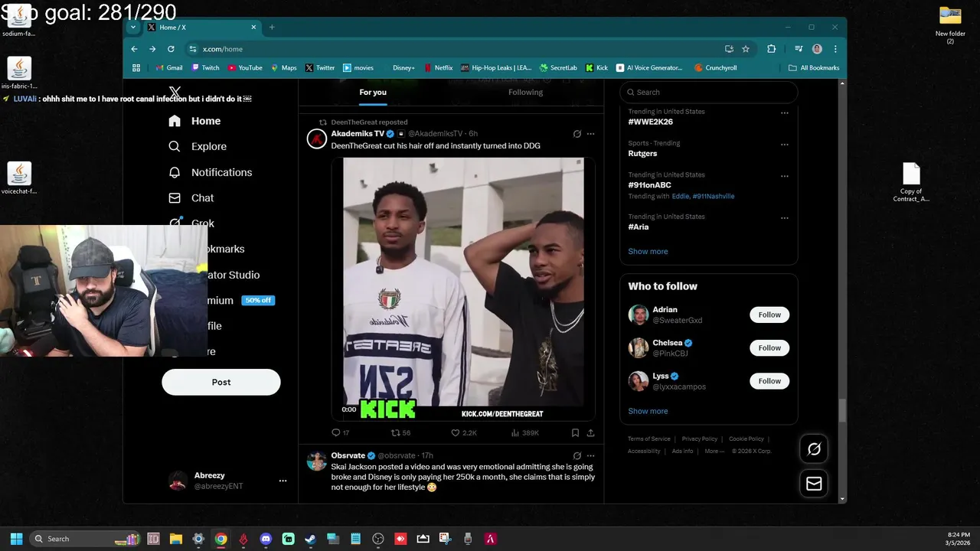Viewport: 980px width, 551px height.
Task: Follow Chelsea @PinkCBJ
Action: 769,347
